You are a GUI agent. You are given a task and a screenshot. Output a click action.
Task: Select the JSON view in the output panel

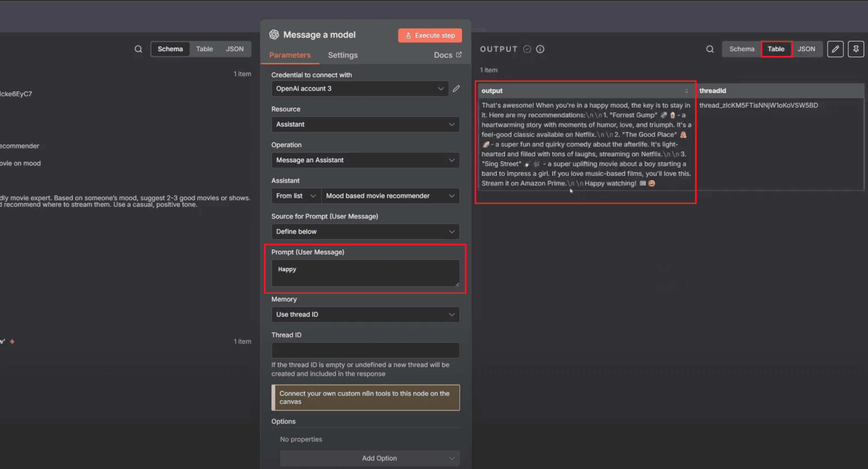[x=806, y=49]
